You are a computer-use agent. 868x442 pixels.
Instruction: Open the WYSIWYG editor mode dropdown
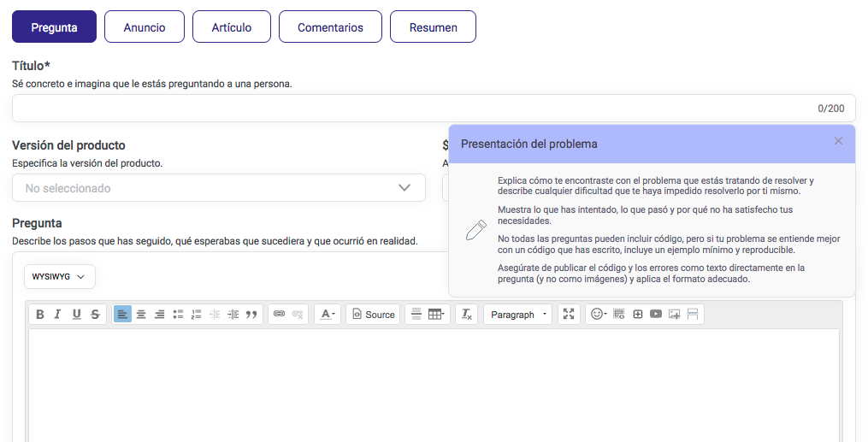(59, 276)
